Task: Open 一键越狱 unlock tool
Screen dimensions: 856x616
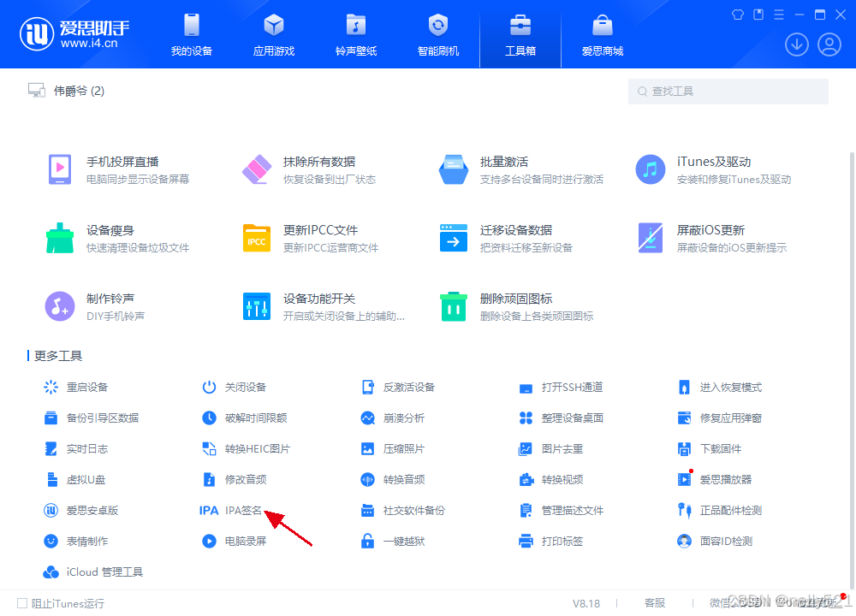Action: (x=393, y=542)
